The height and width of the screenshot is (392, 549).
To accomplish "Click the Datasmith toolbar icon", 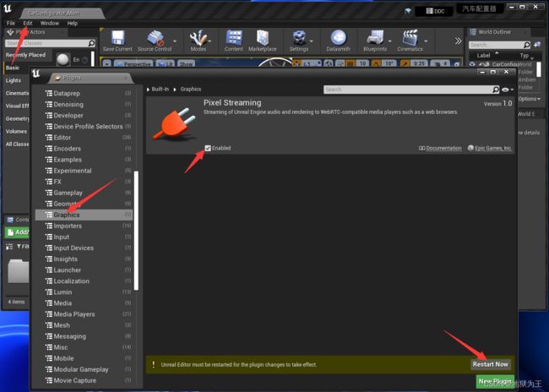I will 338,41.
